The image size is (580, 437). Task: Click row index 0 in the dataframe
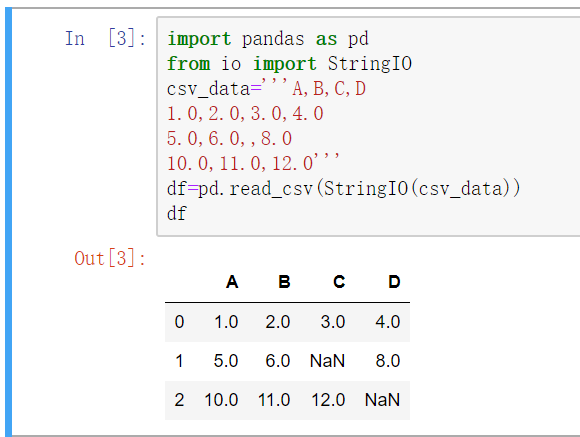[x=179, y=322]
